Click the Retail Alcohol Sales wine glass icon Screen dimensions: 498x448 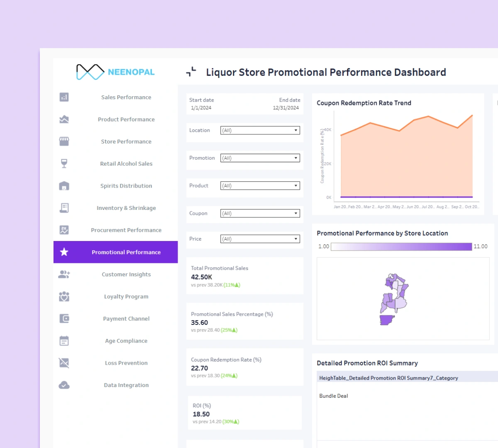click(64, 163)
